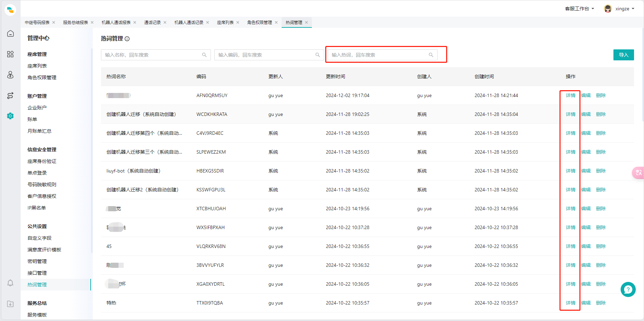Close the 中继号码报表 tab
The height and width of the screenshot is (321, 644).
click(x=54, y=23)
